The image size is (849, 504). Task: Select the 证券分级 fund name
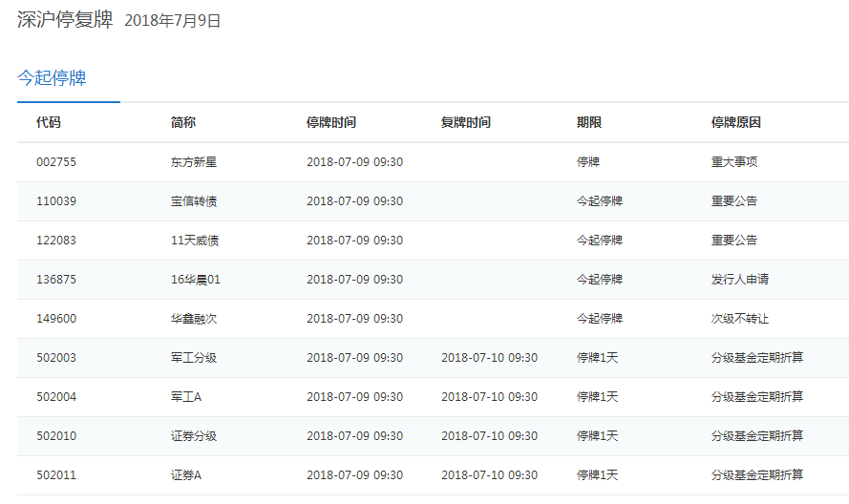point(194,436)
